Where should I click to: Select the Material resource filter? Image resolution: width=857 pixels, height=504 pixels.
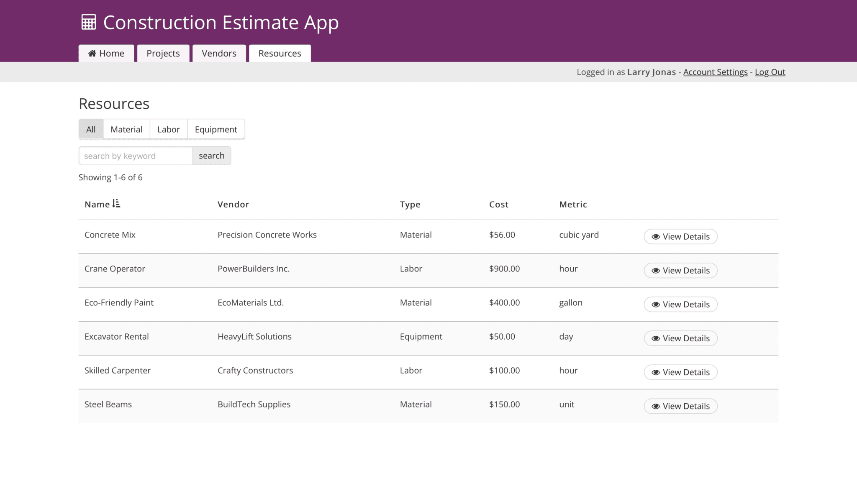[126, 129]
